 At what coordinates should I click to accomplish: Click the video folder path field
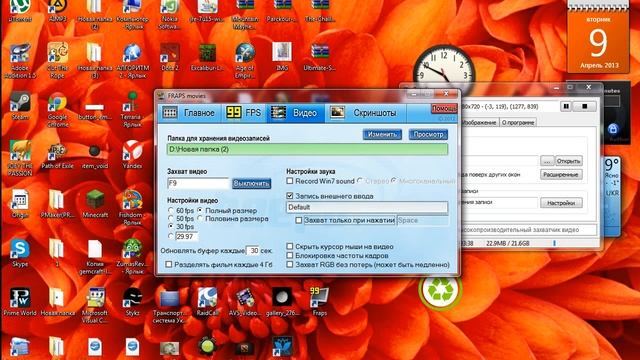coord(307,149)
